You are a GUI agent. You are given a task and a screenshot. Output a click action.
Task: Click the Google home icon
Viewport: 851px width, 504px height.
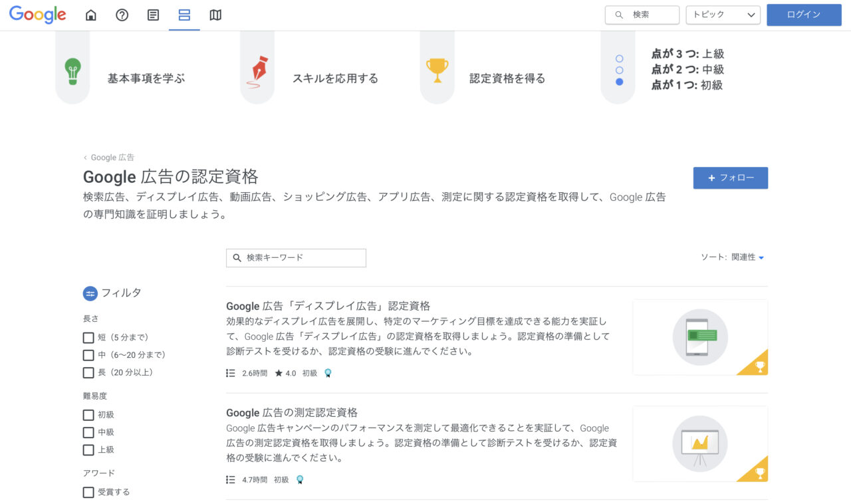91,15
